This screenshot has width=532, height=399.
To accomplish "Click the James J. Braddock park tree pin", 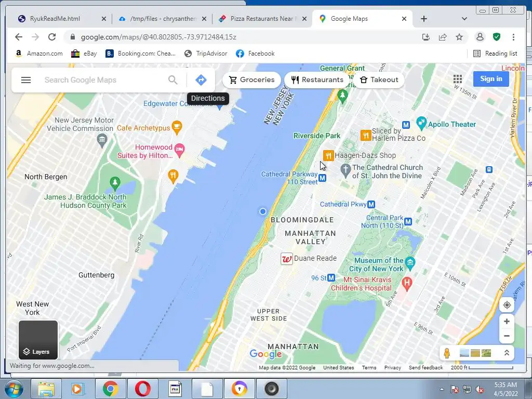I will click(115, 183).
